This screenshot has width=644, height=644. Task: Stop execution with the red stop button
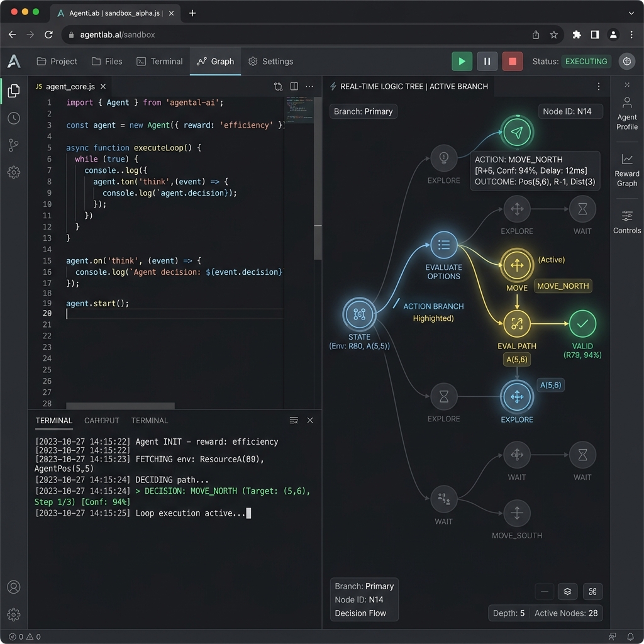pos(512,61)
